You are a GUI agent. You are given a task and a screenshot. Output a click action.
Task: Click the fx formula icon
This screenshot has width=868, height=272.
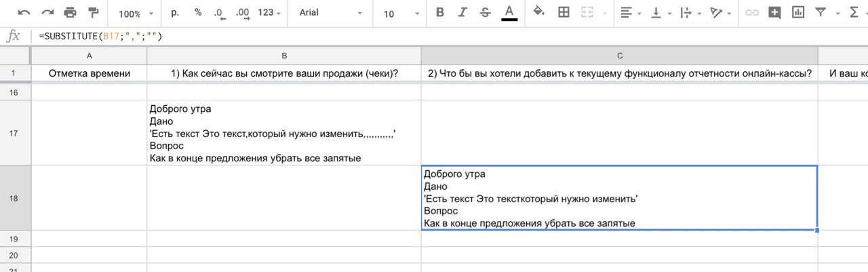pos(13,37)
